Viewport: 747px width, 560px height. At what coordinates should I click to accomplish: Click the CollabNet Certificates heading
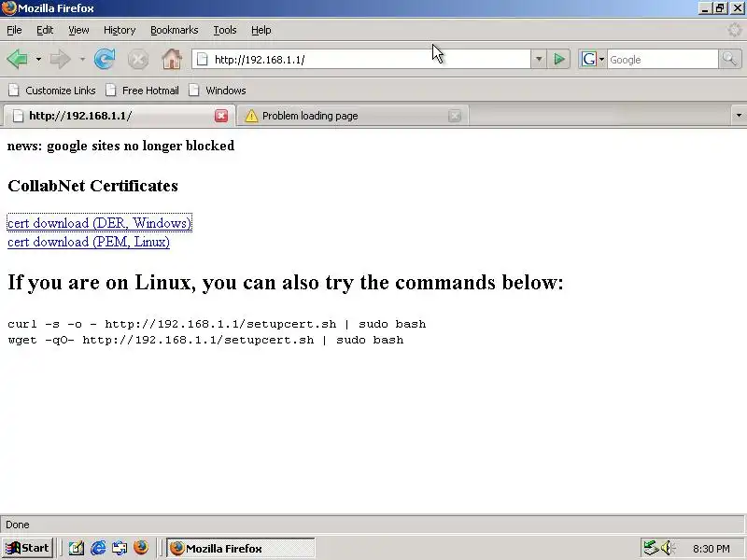[92, 186]
